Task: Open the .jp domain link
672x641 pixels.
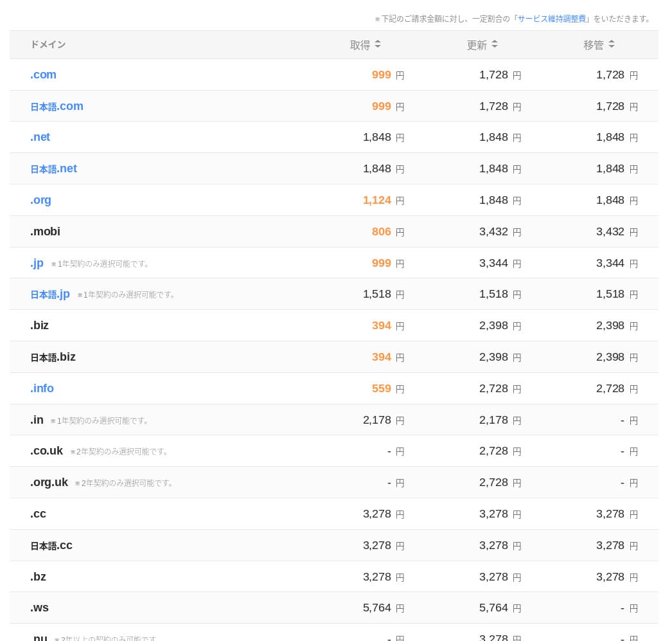Action: [x=37, y=263]
